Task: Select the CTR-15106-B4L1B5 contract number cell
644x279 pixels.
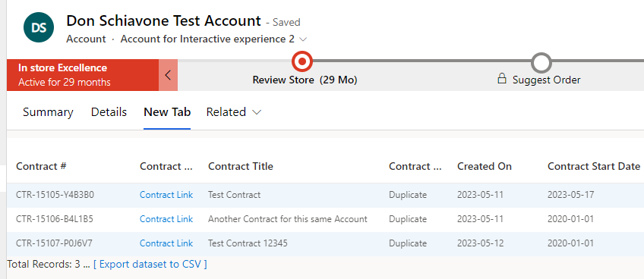Action: [x=55, y=219]
